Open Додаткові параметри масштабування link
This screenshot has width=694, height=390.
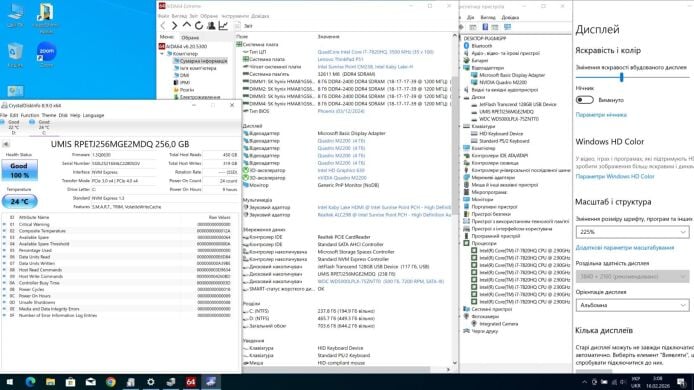[x=625, y=248]
